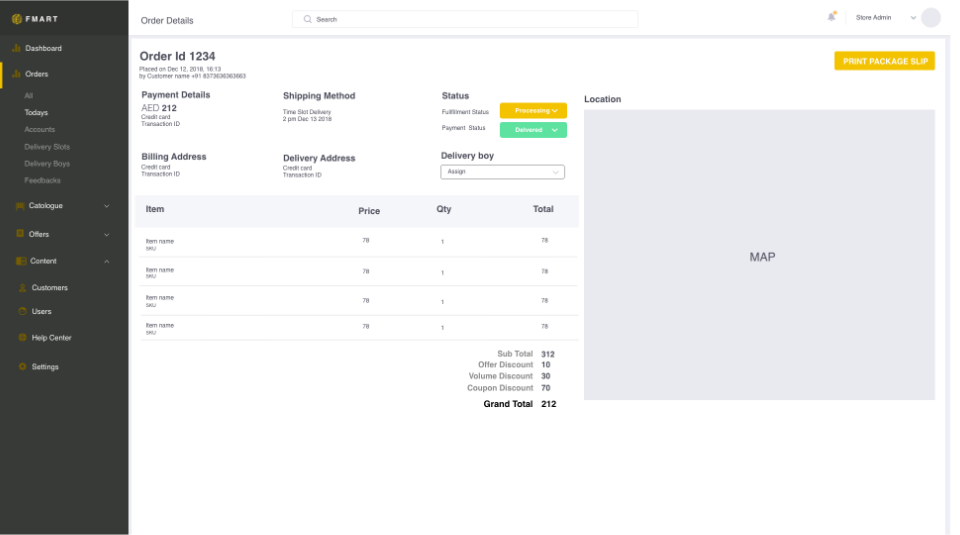Open notifications bell icon
Viewport: 960px width, 535px height.
(831, 17)
